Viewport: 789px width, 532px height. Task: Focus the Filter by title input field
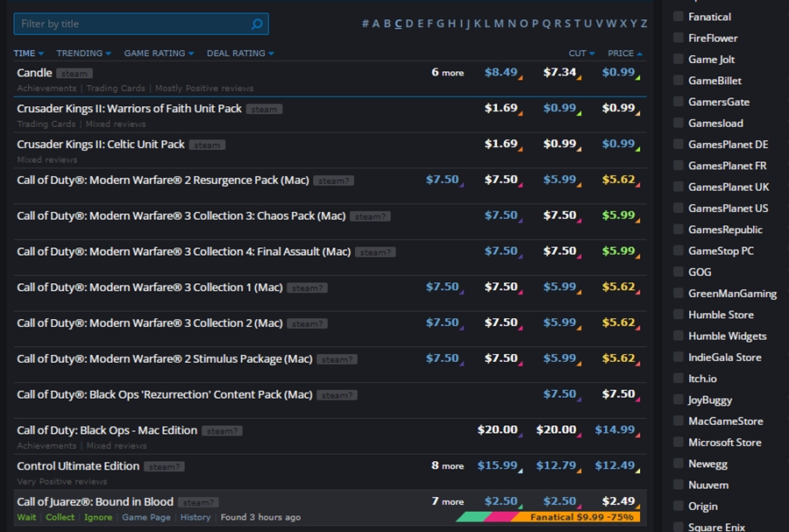(x=141, y=24)
